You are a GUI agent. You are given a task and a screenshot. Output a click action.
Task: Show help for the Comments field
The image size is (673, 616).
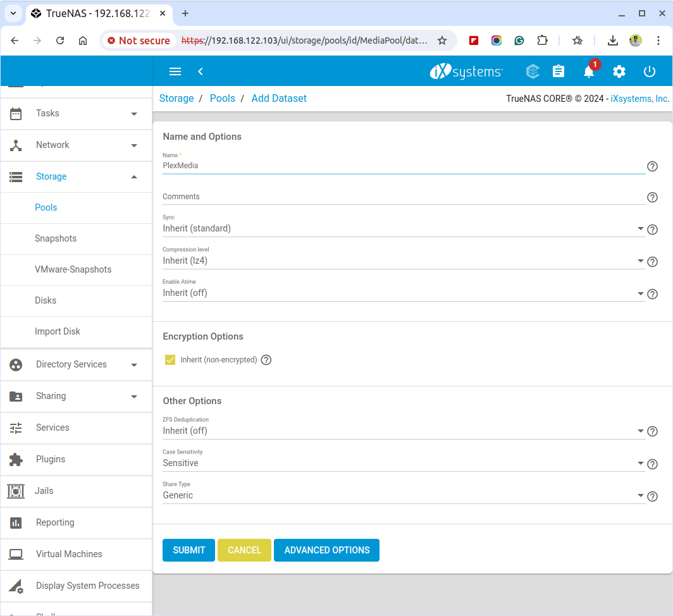click(652, 197)
